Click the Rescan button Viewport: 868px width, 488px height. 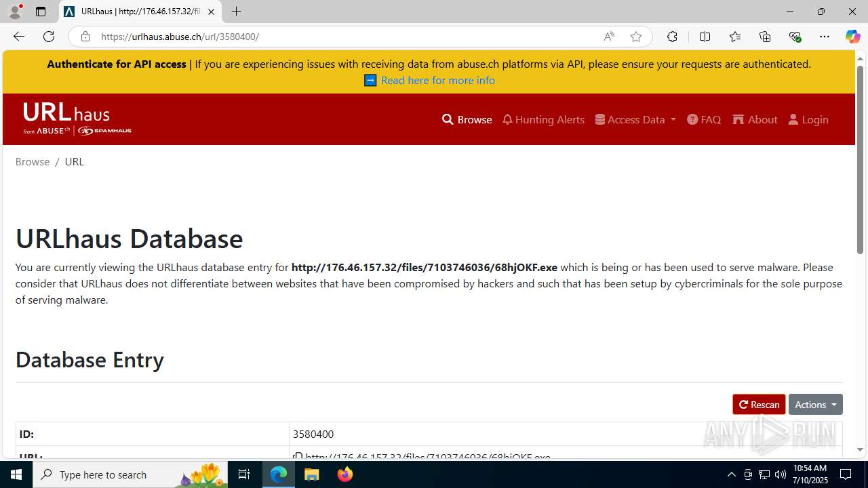(x=759, y=404)
